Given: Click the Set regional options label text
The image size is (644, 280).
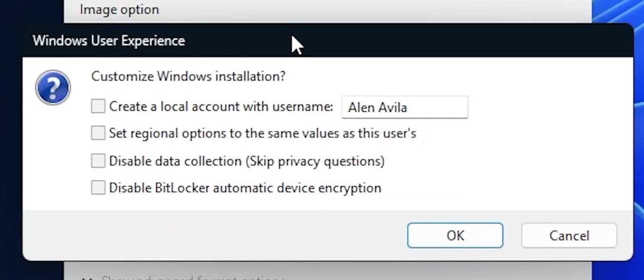Looking at the screenshot, I should (x=263, y=133).
